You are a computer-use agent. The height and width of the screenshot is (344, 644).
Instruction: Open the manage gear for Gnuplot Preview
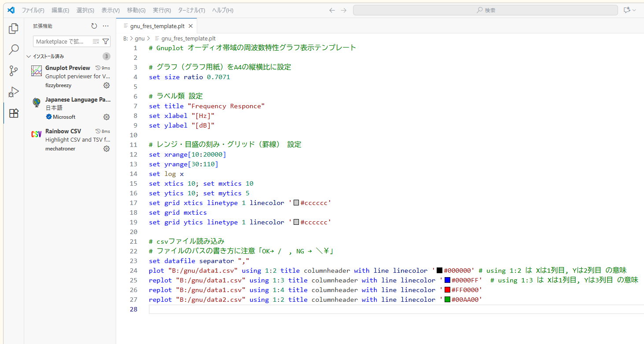coord(106,85)
